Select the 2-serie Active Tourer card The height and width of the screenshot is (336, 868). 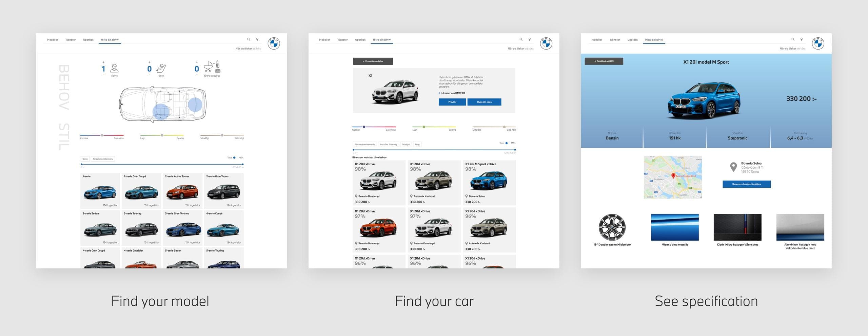[x=182, y=191]
